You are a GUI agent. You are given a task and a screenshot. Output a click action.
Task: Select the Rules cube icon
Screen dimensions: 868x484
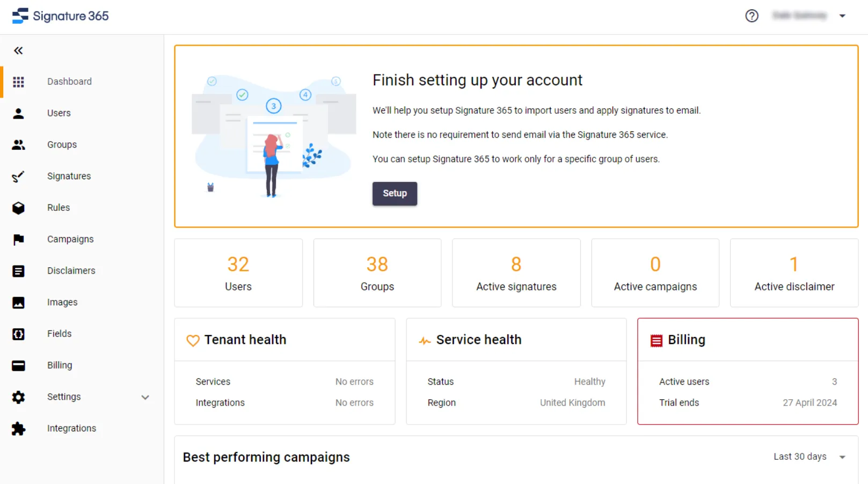18,208
